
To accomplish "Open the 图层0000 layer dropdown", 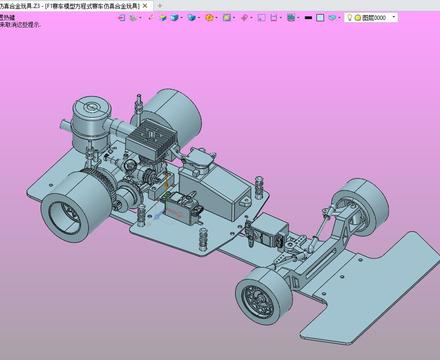I will click(394, 17).
